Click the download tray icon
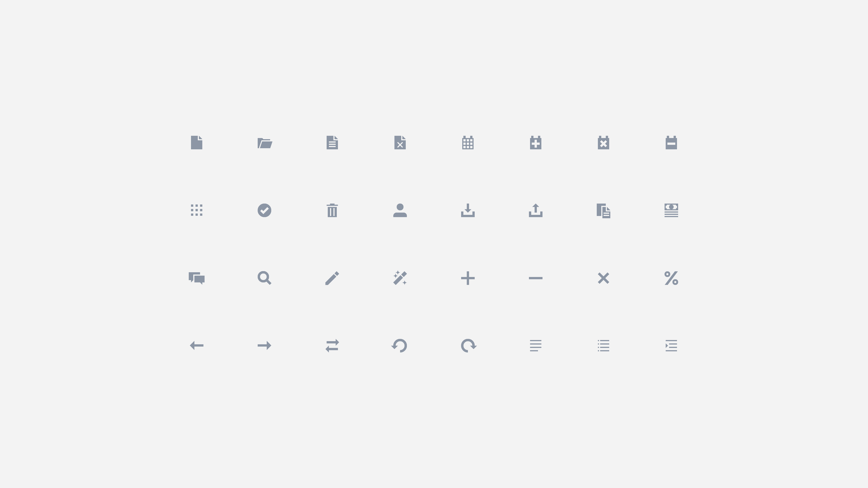Viewport: 868px width, 488px height. click(468, 211)
